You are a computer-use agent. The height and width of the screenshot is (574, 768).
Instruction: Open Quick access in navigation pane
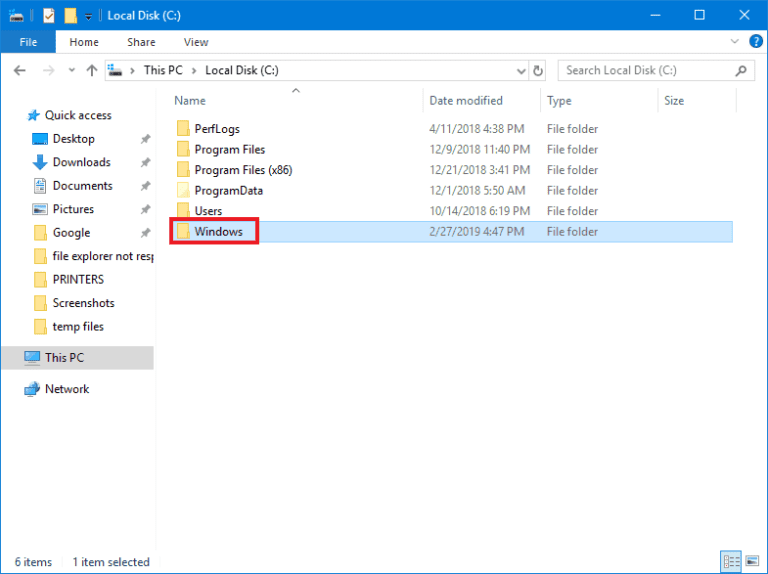[78, 115]
